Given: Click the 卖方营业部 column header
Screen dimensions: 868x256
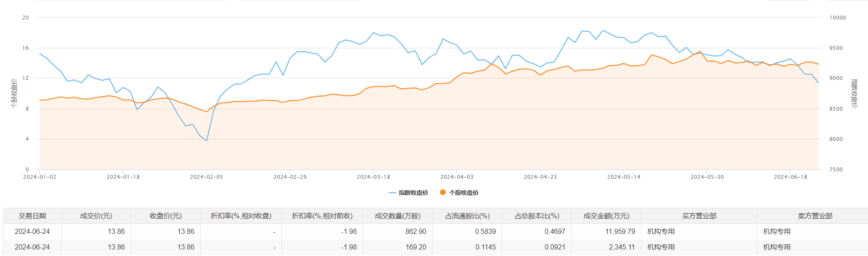Looking at the screenshot, I should pos(815,216).
